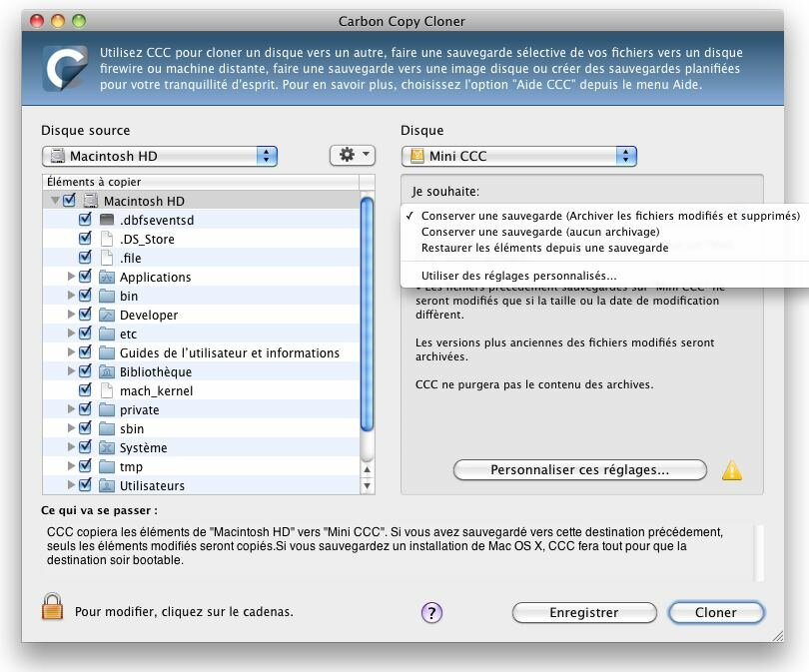Uncheck the Système checkbox
Viewport: 809px width, 672px height.
click(x=85, y=447)
